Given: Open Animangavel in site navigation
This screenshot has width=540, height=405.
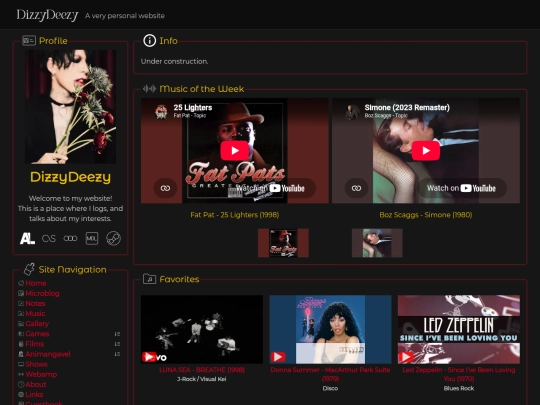Looking at the screenshot, I should [x=48, y=354].
